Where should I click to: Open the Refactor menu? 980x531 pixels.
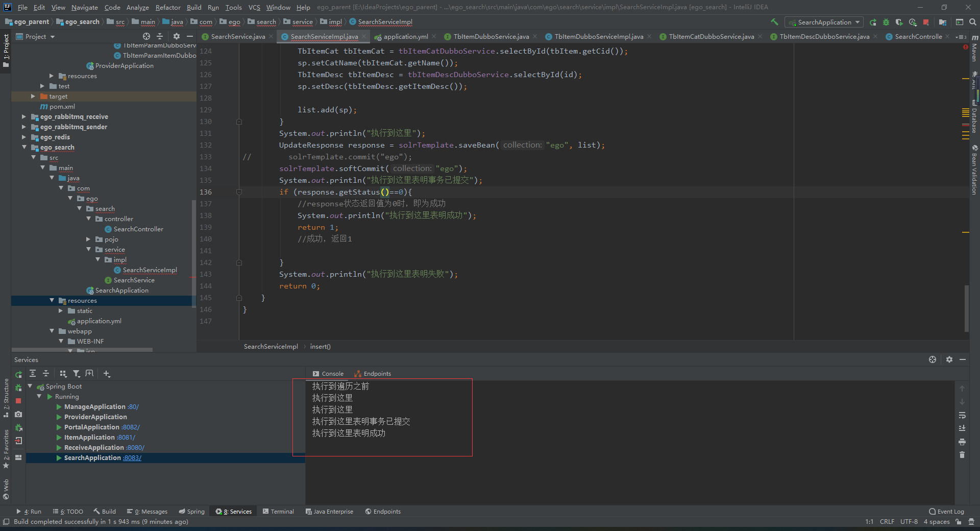[168, 7]
